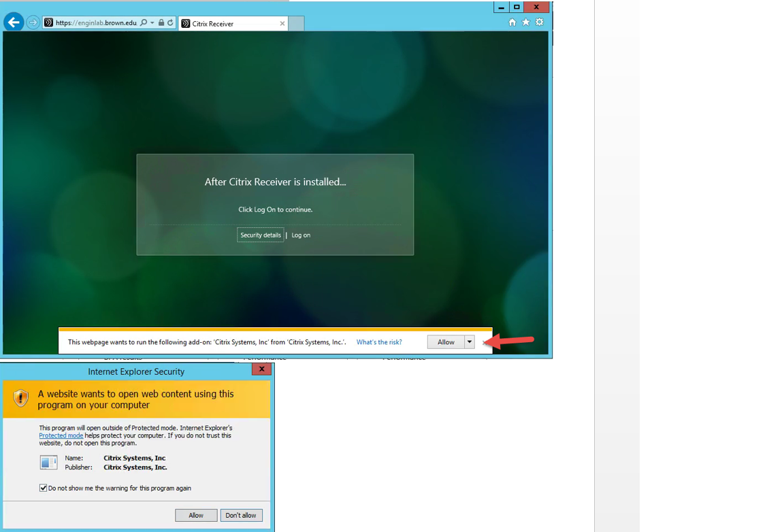Image resolution: width=784 pixels, height=532 pixels.
Task: Open the Protected mode link
Action: (61, 435)
